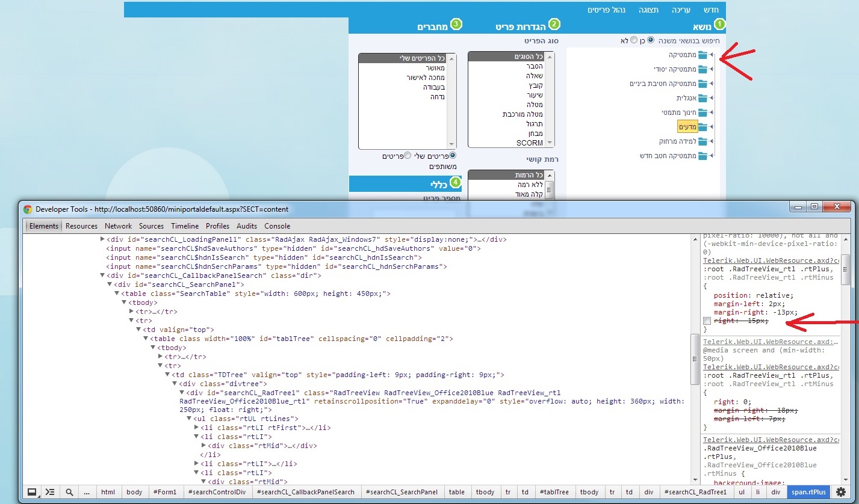Collapse the table class SearchTable node

[x=117, y=293]
